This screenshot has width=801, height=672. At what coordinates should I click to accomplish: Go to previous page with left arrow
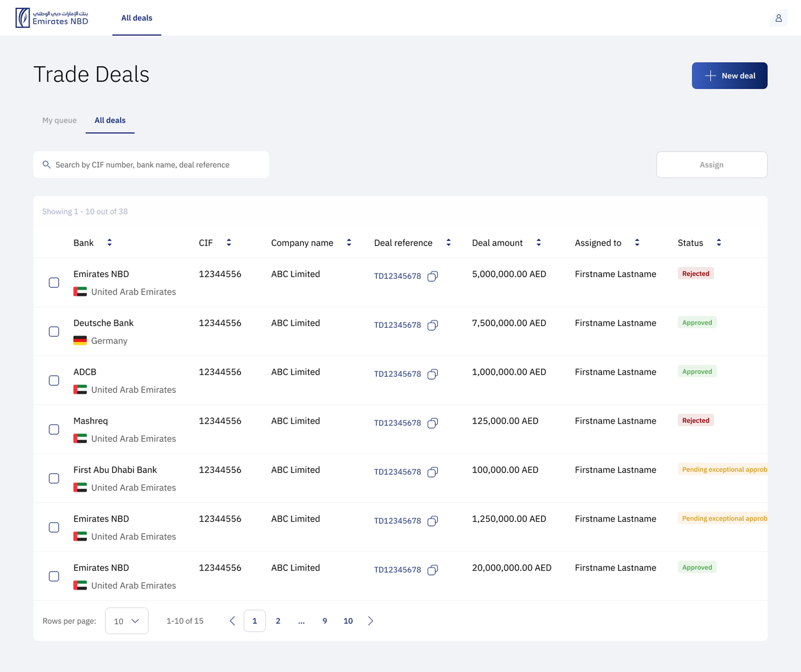(232, 621)
